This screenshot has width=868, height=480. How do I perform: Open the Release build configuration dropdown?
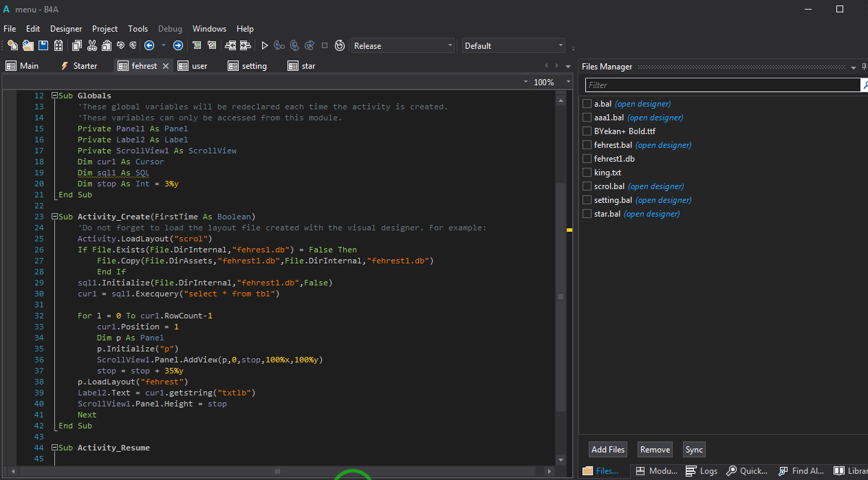[x=403, y=46]
